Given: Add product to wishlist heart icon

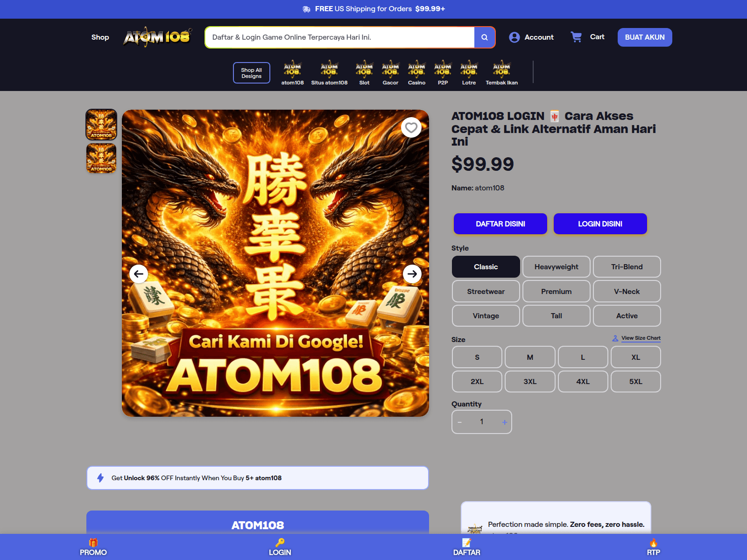Looking at the screenshot, I should pos(411,127).
